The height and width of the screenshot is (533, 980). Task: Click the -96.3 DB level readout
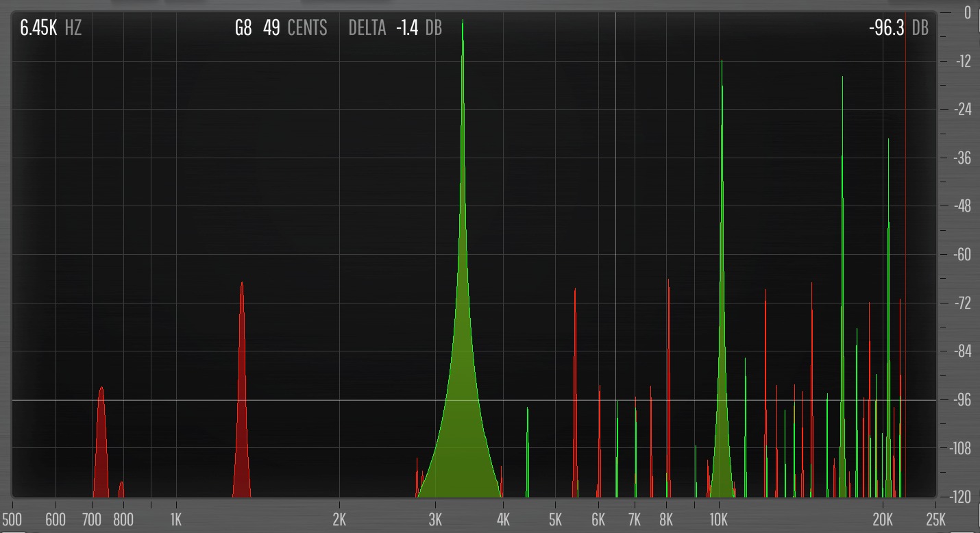click(899, 28)
